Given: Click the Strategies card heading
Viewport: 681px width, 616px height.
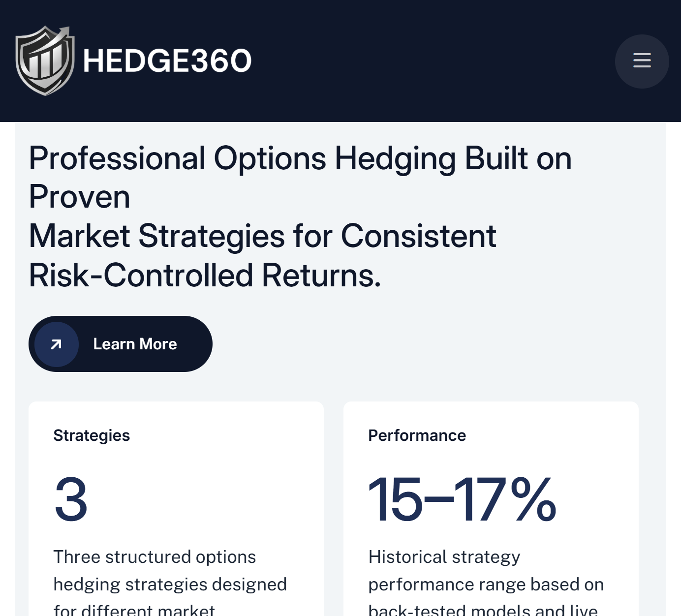Looking at the screenshot, I should (x=92, y=435).
